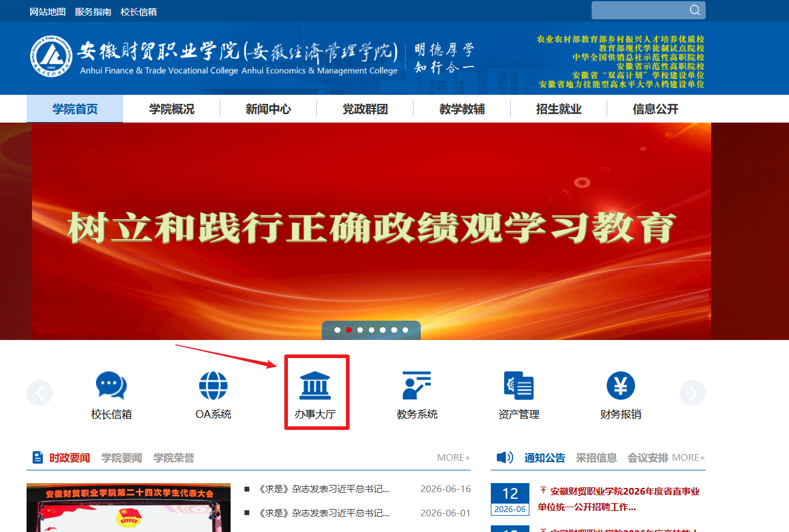Screen dimensions: 789x532
Task: Open the 《求是》 article dated 2026-06-01
Action: [324, 513]
